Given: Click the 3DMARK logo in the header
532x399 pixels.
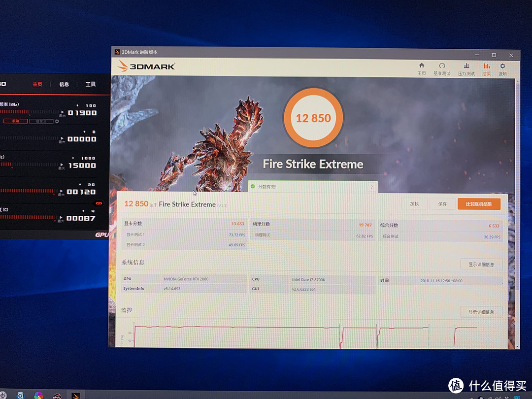Looking at the screenshot, I should click(147, 66).
